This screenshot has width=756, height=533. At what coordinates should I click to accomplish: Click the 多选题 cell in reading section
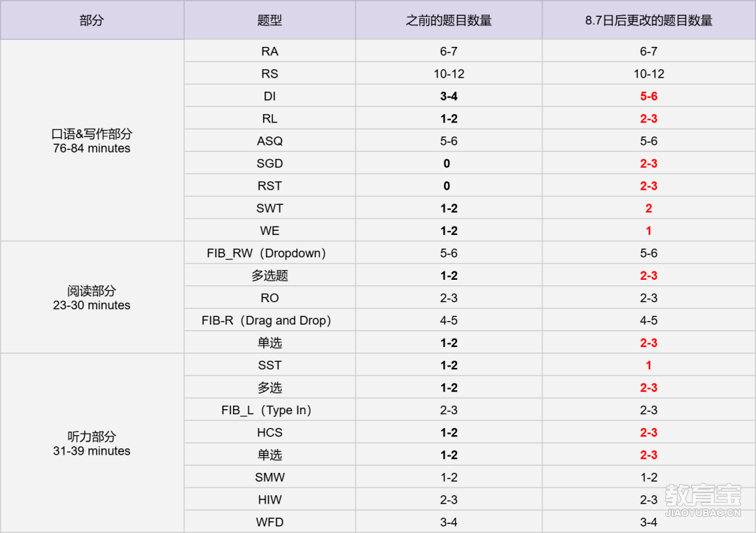(x=269, y=276)
